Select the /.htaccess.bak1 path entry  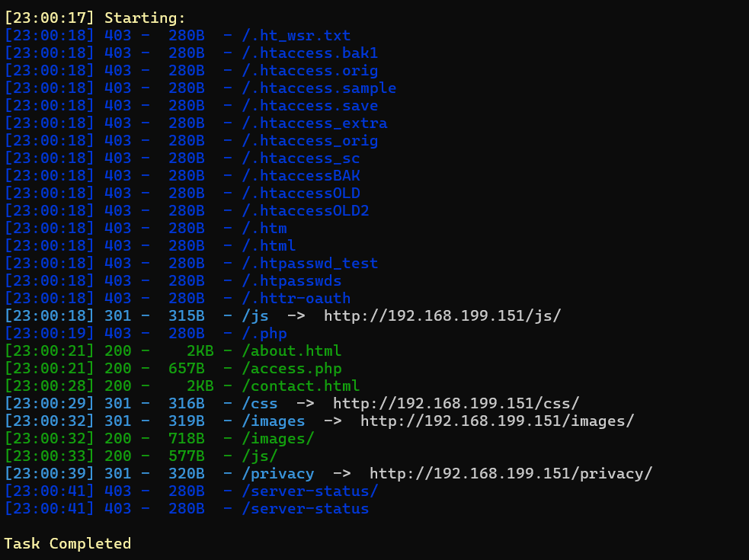309,53
